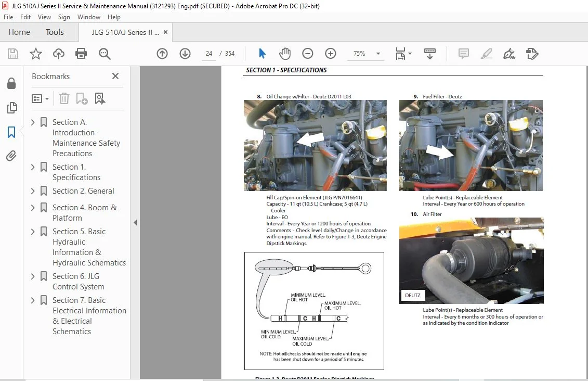Open the zoom level dropdown arrow
The image size is (588, 381).
tap(378, 54)
